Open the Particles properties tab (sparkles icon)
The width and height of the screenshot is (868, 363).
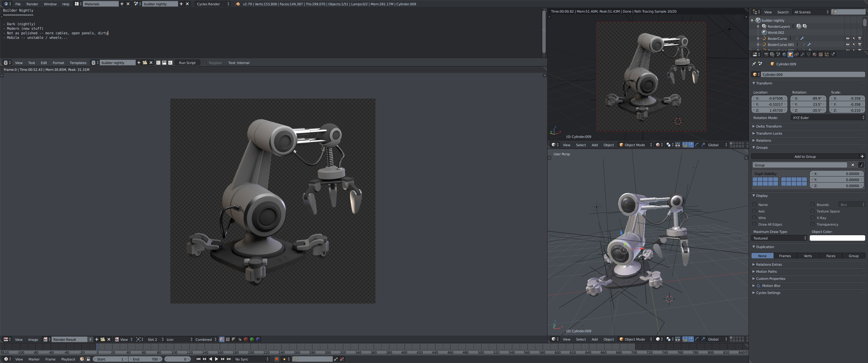click(x=827, y=54)
